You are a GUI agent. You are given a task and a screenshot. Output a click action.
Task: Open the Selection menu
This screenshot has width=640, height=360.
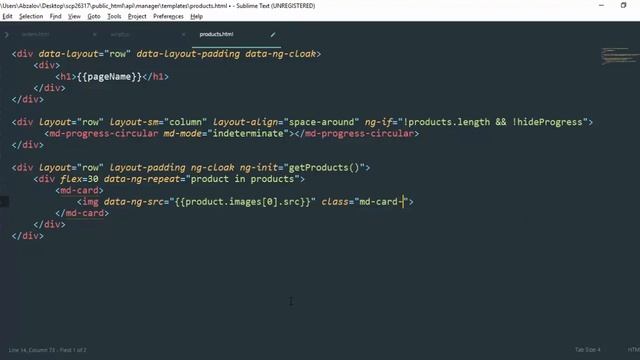31,16
